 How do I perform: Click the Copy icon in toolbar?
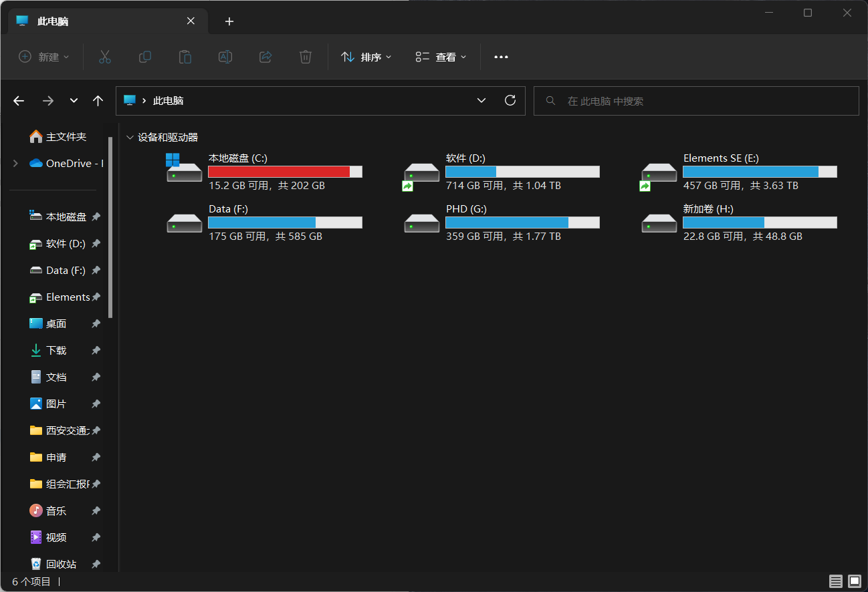click(144, 57)
